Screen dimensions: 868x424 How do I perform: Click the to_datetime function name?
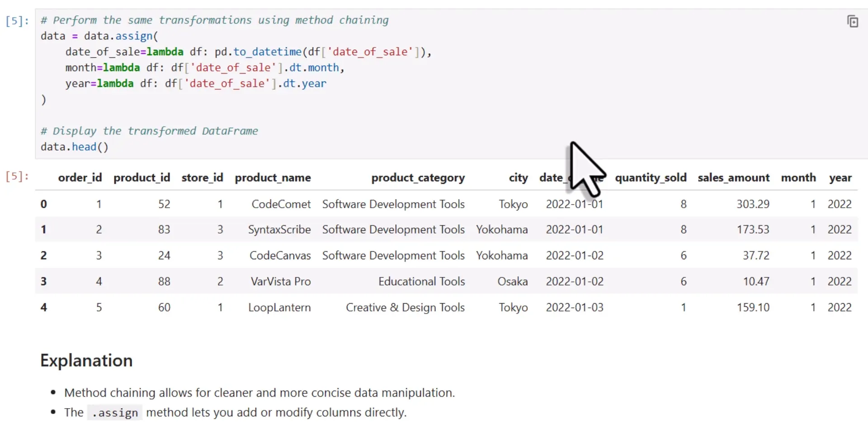[x=268, y=52]
